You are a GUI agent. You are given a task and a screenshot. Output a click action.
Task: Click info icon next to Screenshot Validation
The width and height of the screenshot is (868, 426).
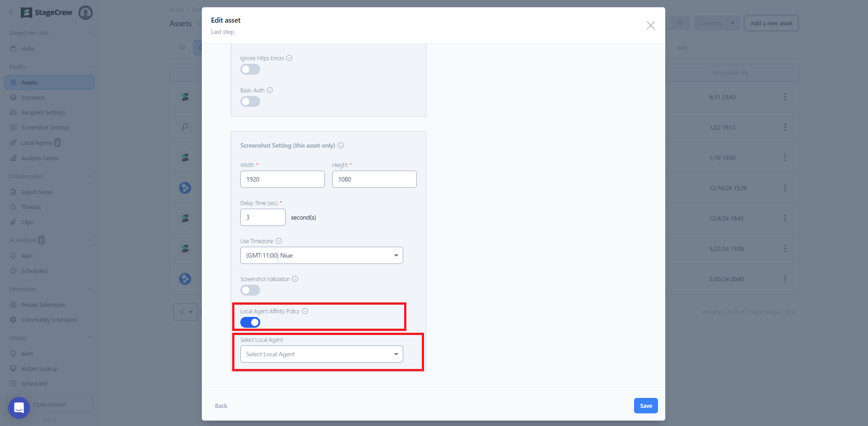click(x=295, y=279)
